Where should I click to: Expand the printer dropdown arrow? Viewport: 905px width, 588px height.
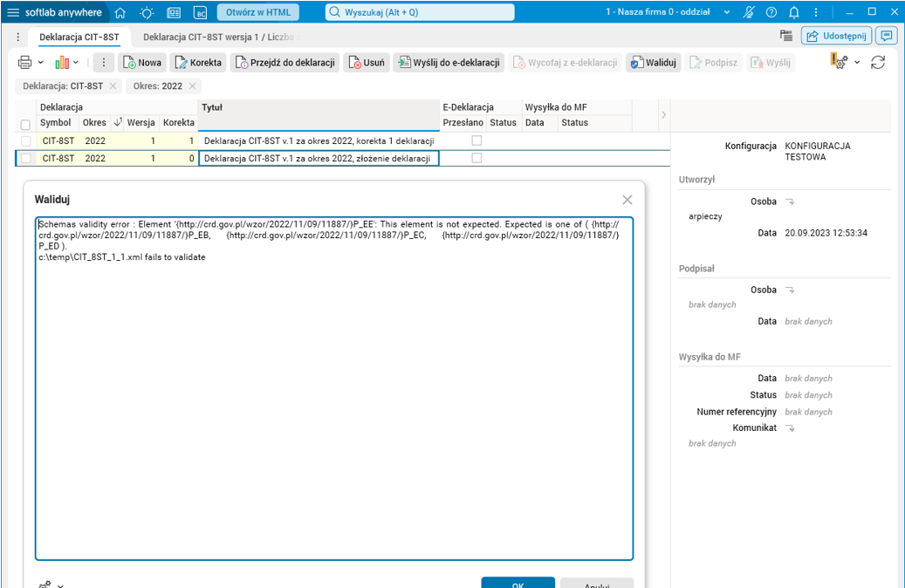point(40,62)
